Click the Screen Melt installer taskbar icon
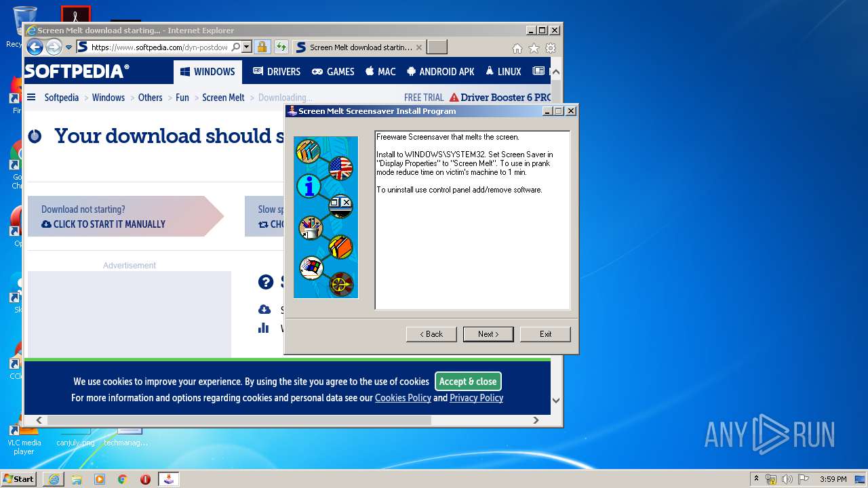This screenshot has width=868, height=488. (x=169, y=479)
